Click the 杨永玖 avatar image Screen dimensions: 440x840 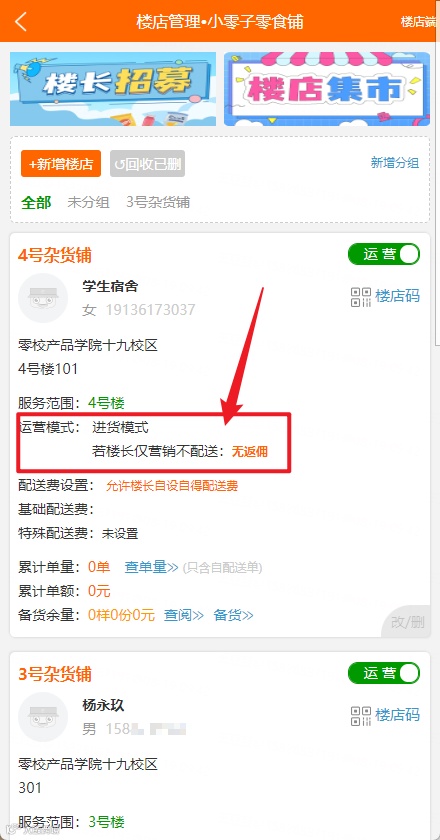[43, 717]
